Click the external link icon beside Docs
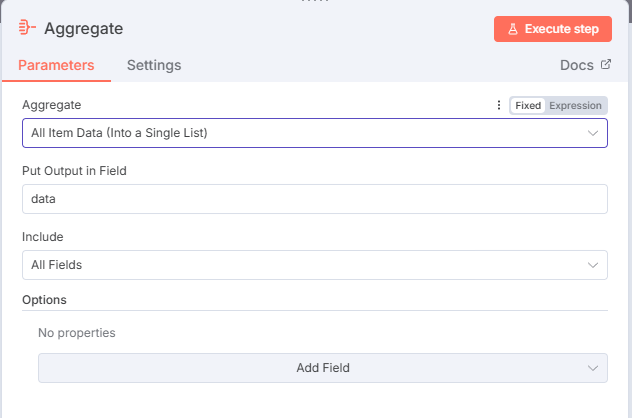The height and width of the screenshot is (418, 632). (x=605, y=65)
